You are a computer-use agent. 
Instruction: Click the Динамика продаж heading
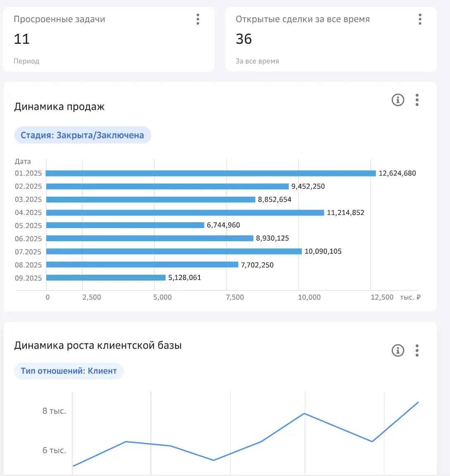[59, 107]
